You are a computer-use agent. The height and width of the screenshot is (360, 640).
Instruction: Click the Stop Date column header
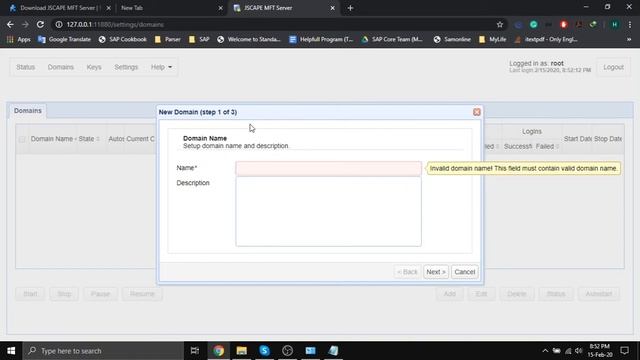tap(608, 139)
